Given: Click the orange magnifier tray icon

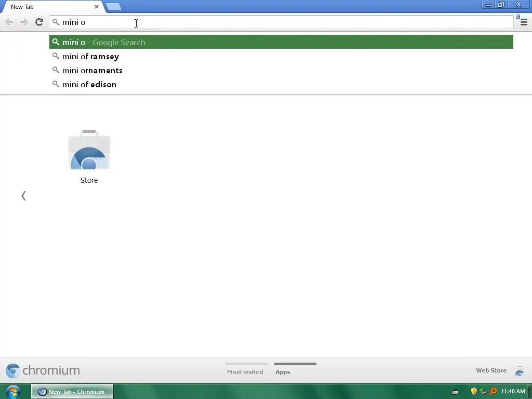Looking at the screenshot, I should tap(493, 392).
